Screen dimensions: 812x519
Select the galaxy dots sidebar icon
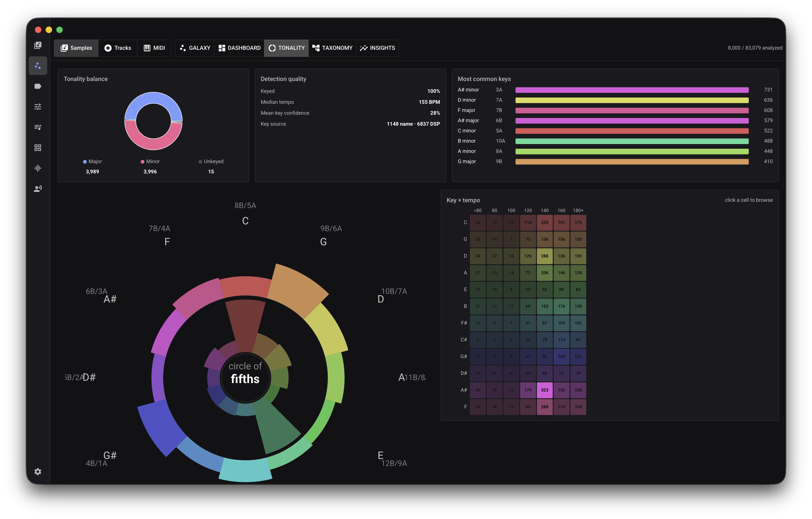pyautogui.click(x=38, y=65)
